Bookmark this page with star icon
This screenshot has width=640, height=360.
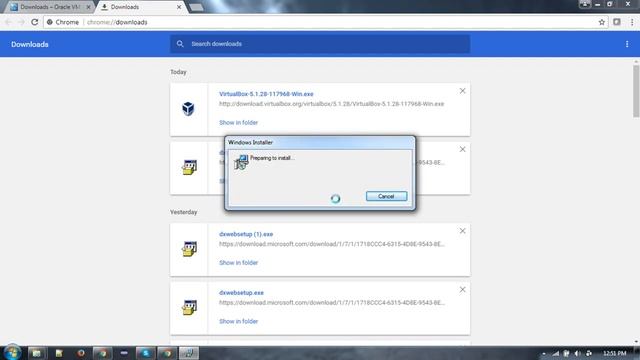602,22
